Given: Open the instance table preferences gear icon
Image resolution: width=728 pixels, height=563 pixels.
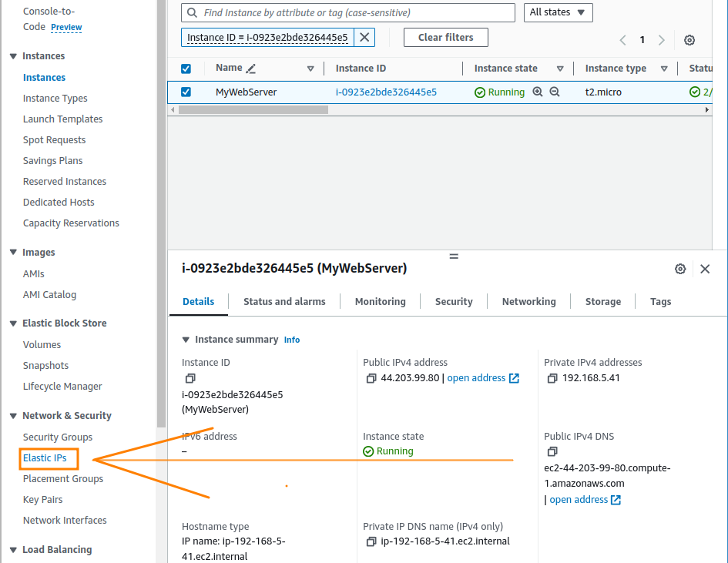Looking at the screenshot, I should (x=689, y=40).
